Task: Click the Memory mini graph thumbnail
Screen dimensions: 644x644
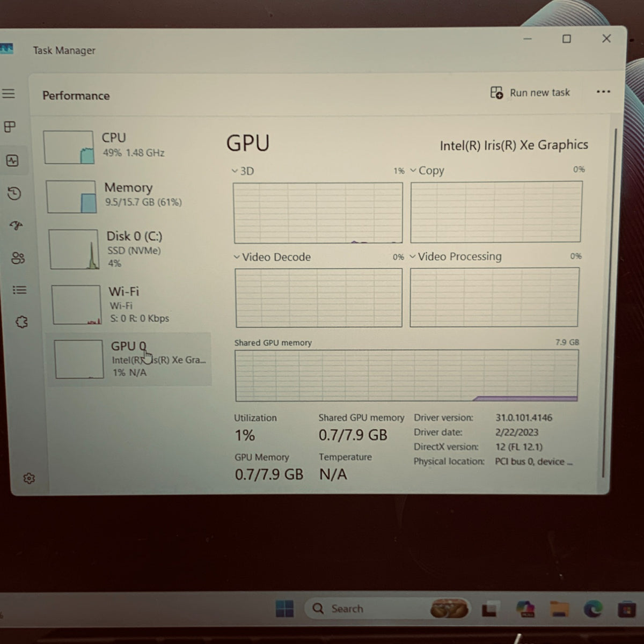Action: (x=71, y=197)
